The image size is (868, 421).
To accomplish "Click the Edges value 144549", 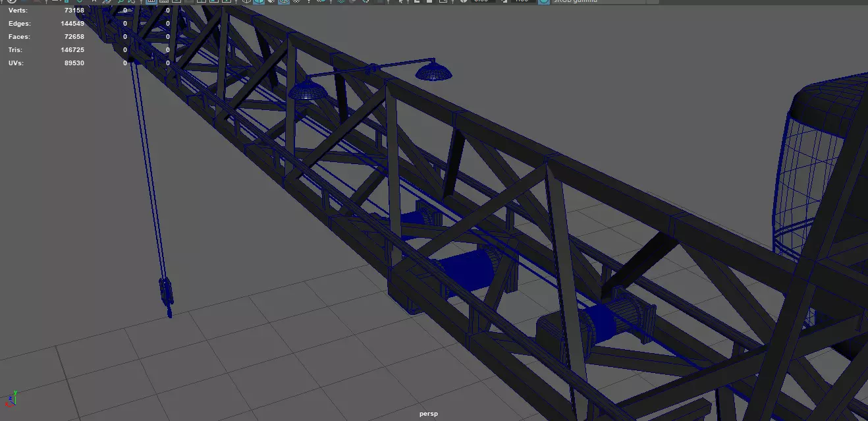I will tap(72, 24).
